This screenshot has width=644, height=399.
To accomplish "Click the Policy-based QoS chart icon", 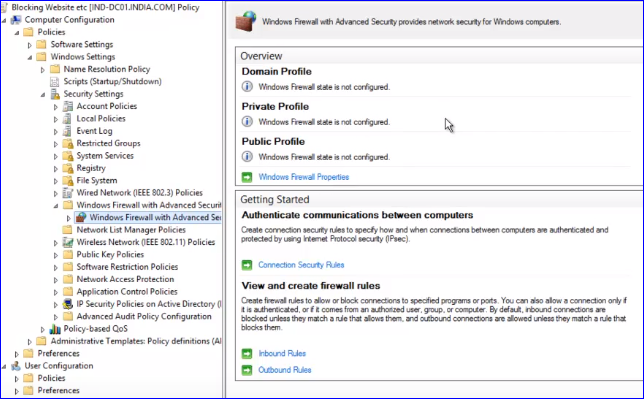I will click(55, 329).
